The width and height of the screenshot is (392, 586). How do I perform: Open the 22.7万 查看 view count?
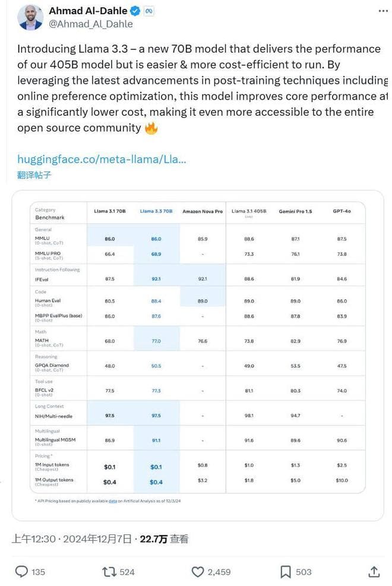pyautogui.click(x=163, y=539)
